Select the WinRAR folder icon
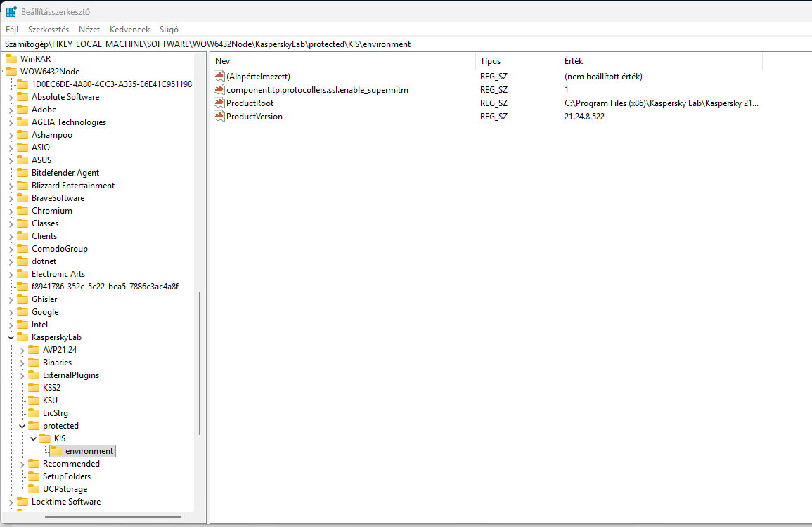This screenshot has height=527, width=812. point(11,59)
